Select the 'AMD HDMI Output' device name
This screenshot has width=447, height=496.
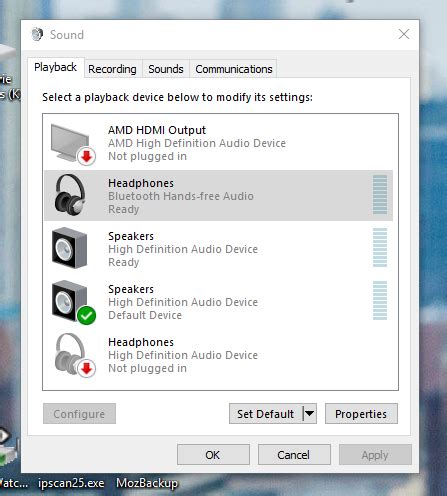[157, 130]
